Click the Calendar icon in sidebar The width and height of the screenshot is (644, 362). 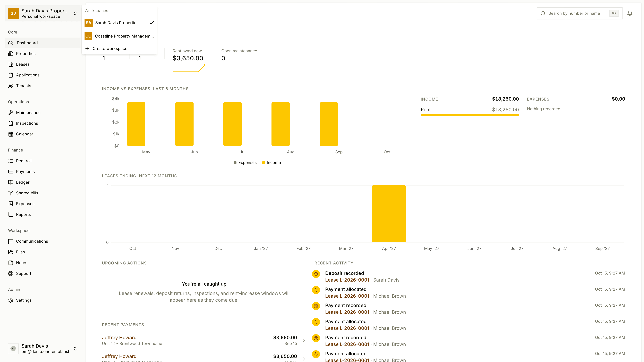coord(11,134)
